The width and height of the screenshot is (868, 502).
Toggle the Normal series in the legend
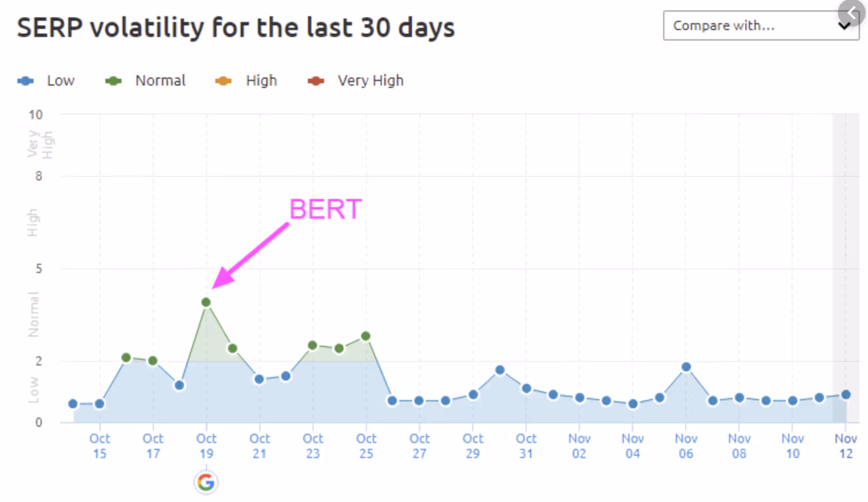pyautogui.click(x=145, y=80)
